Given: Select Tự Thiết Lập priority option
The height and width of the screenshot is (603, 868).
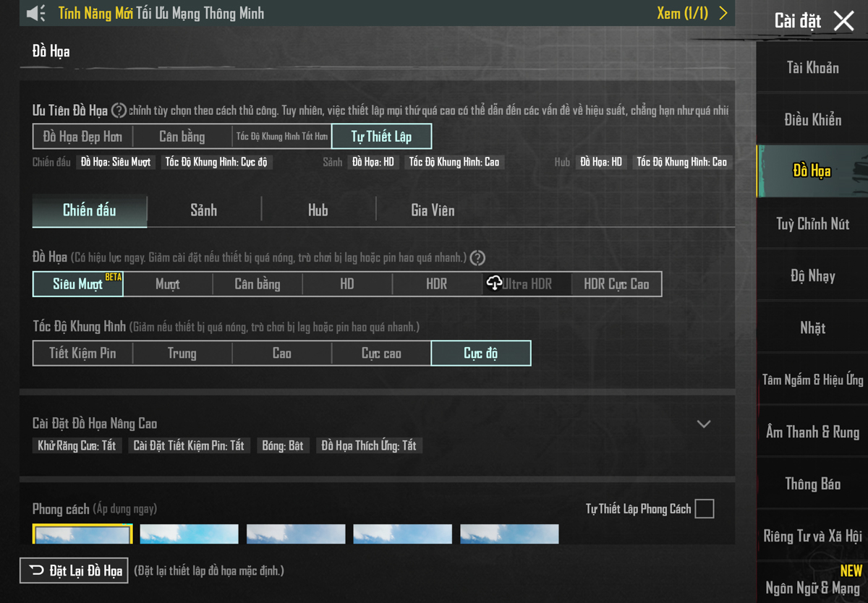Looking at the screenshot, I should (x=381, y=136).
